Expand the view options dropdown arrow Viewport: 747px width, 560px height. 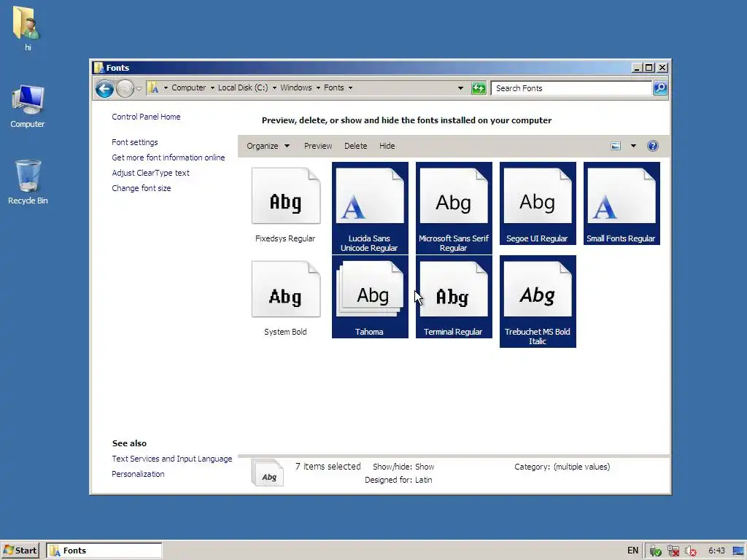point(633,146)
